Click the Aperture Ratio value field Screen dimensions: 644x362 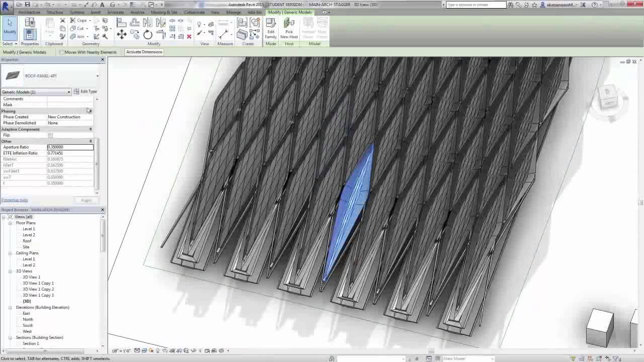pos(69,147)
